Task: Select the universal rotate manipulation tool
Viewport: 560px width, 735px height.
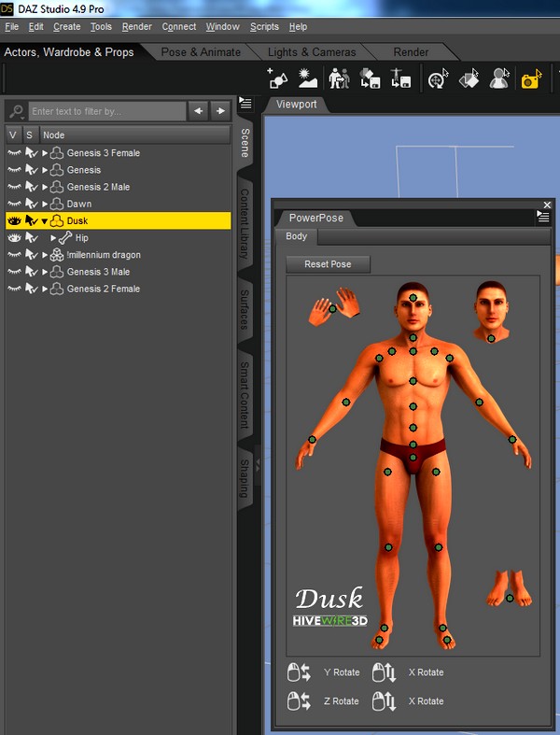Action: coord(438,78)
